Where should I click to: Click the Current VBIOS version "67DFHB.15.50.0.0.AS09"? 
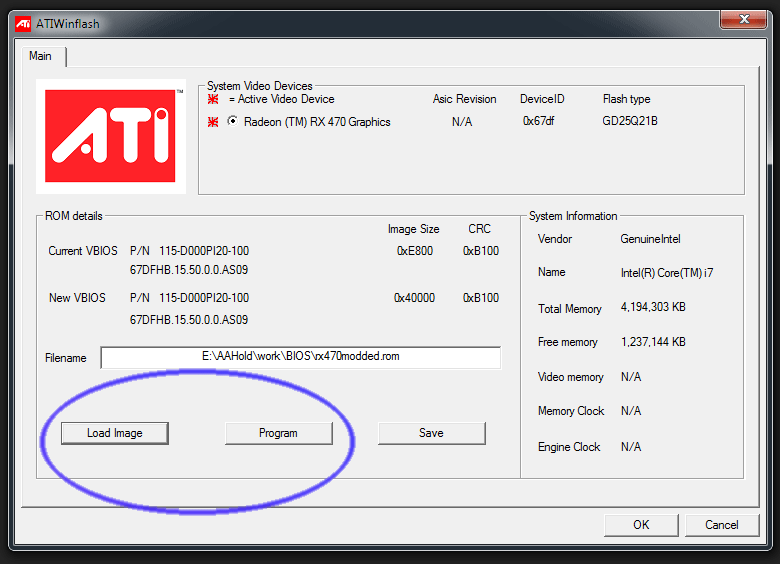[189, 270]
